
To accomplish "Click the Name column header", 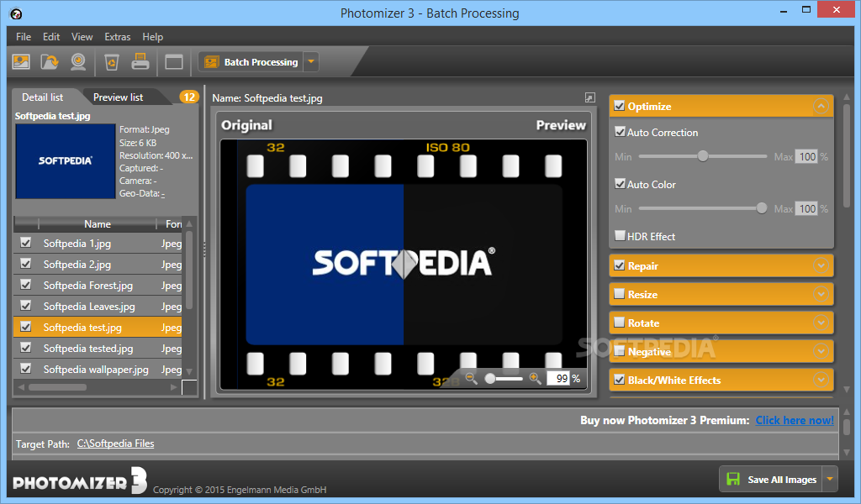I will click(98, 223).
